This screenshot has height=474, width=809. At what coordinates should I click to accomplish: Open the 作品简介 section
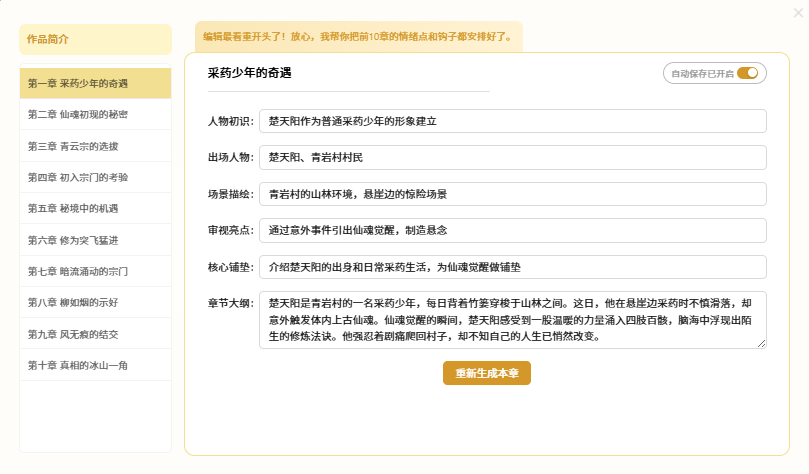tap(95, 39)
